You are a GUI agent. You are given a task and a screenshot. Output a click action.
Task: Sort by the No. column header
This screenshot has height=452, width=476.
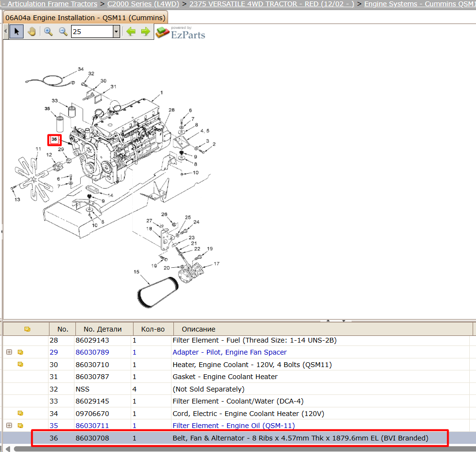pyautogui.click(x=62, y=329)
